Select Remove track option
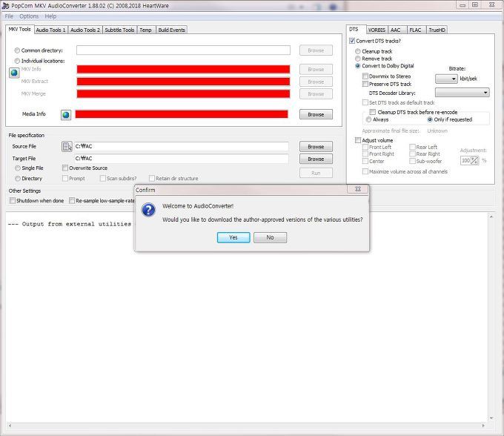This screenshot has height=436, width=504. coord(358,59)
